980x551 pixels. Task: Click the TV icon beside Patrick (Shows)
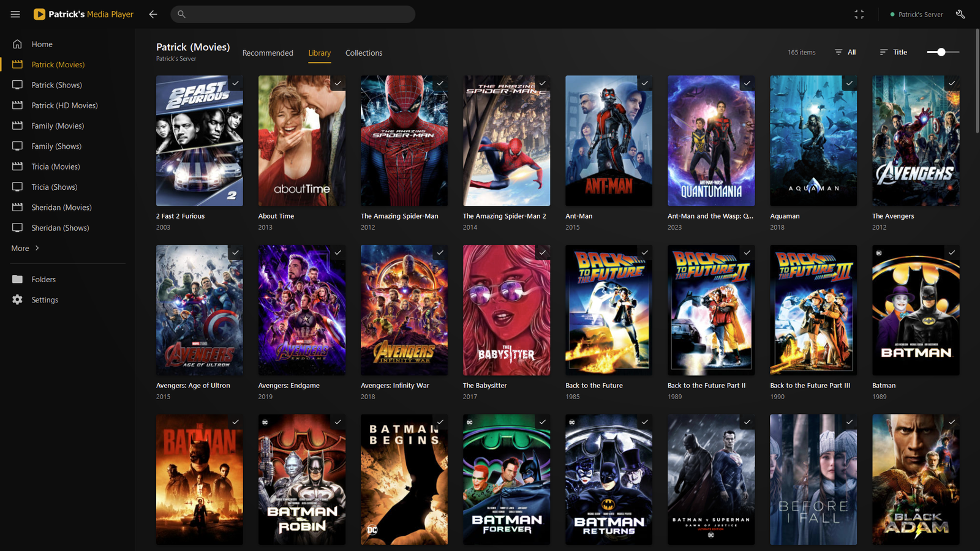tap(18, 85)
